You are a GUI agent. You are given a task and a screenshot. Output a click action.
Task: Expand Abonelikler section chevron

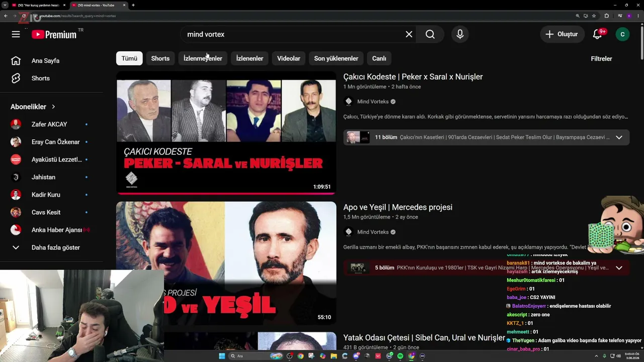tap(53, 107)
